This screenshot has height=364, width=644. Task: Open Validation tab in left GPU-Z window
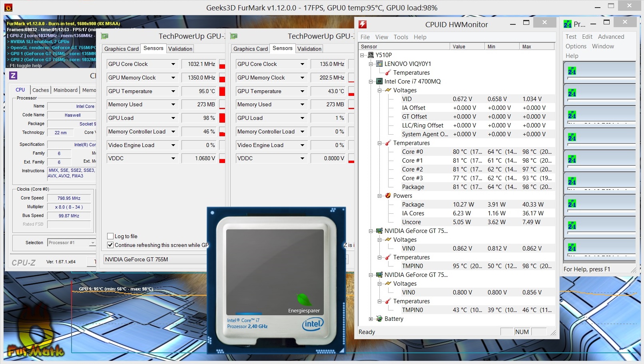(180, 49)
